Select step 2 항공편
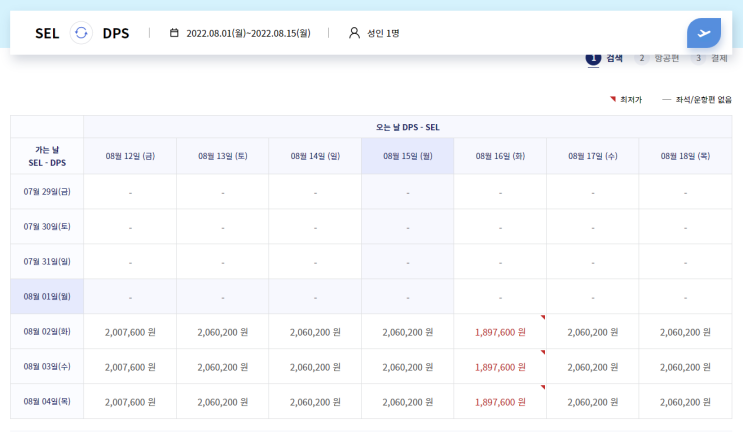 point(657,58)
